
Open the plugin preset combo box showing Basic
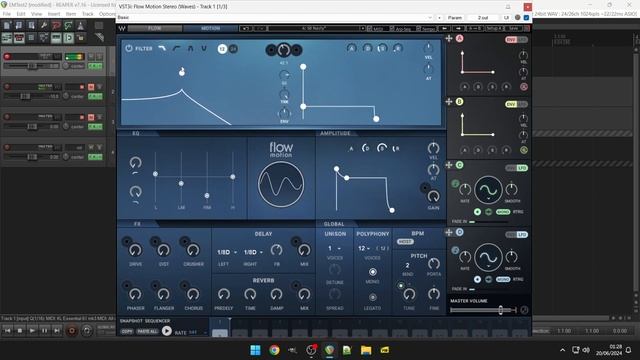274,18
